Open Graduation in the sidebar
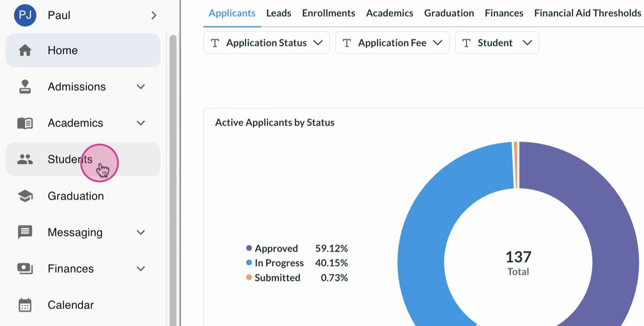The image size is (644, 326). [x=83, y=196]
